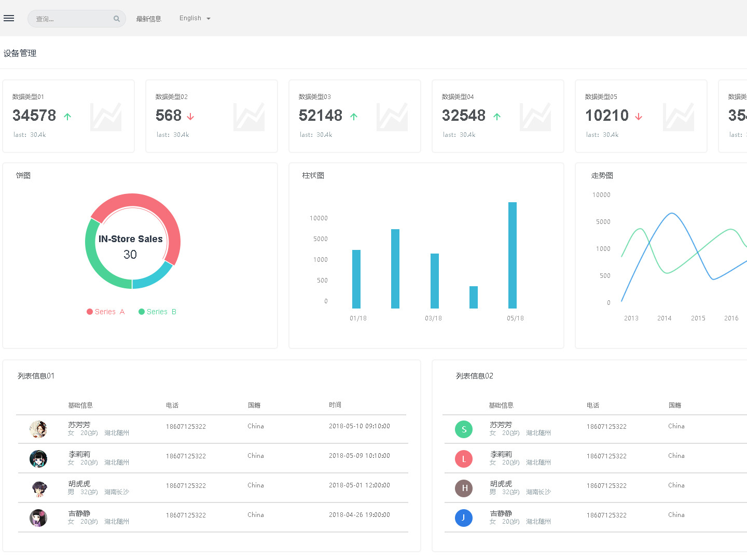Click the name 吉静静 in 列表信息02
This screenshot has height=560, width=747.
[501, 513]
